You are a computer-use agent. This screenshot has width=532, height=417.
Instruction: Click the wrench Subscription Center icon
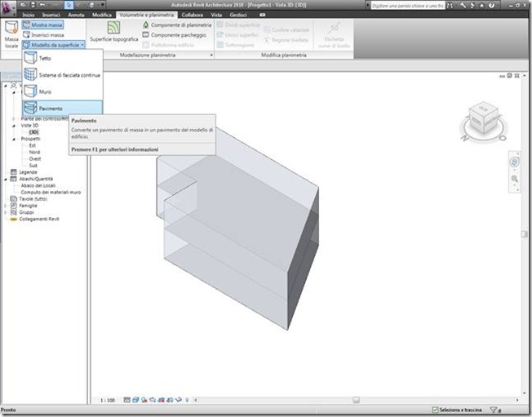click(x=463, y=6)
